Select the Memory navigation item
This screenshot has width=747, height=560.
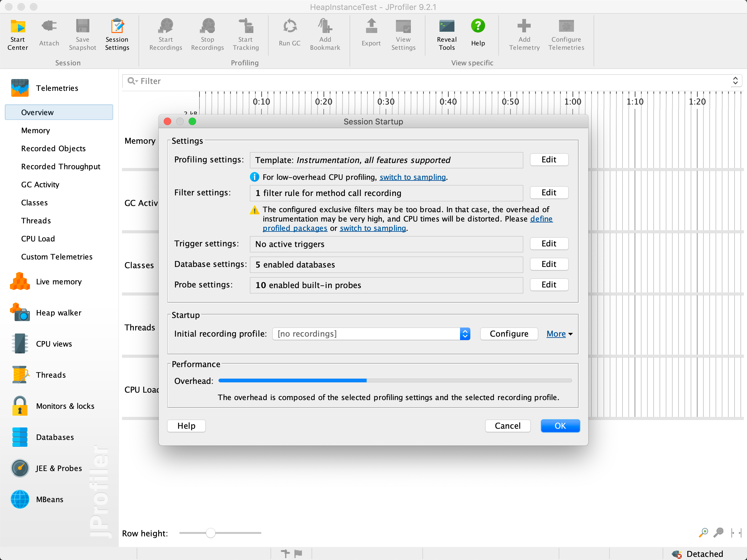pos(35,130)
